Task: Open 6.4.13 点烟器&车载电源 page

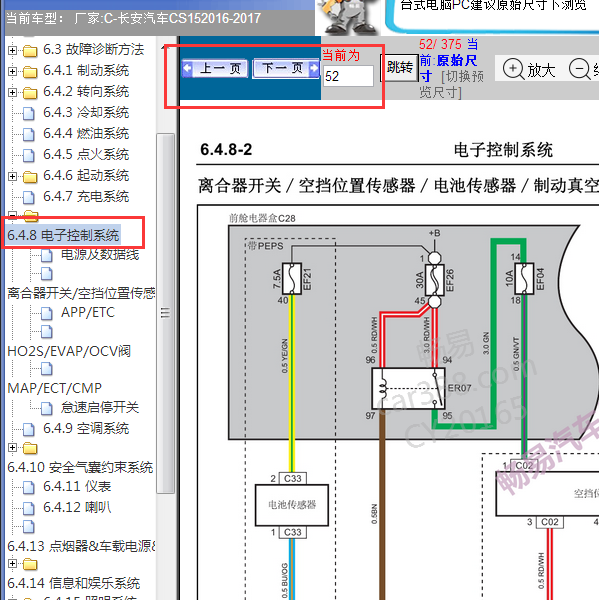Action: click(x=81, y=546)
